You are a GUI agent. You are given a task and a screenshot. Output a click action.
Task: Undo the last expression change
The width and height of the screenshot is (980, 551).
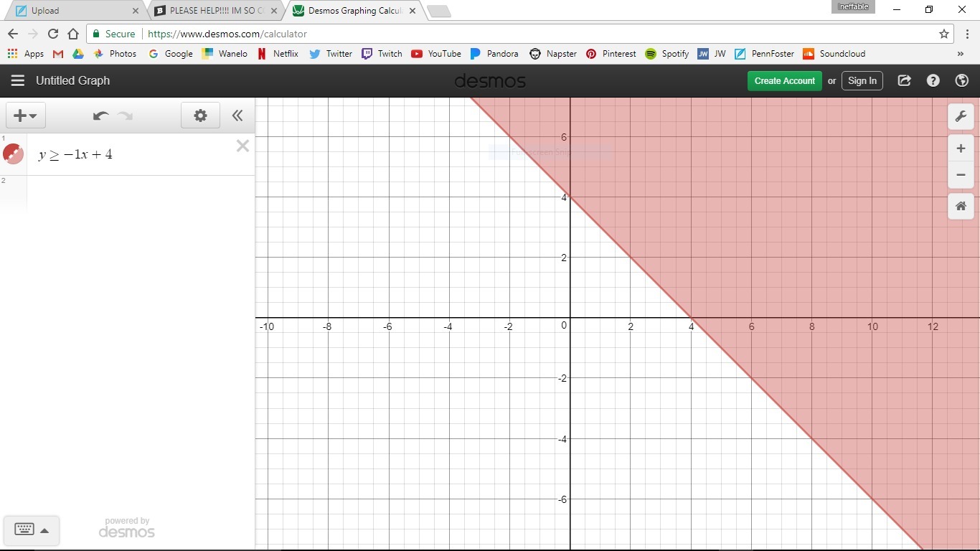(100, 116)
